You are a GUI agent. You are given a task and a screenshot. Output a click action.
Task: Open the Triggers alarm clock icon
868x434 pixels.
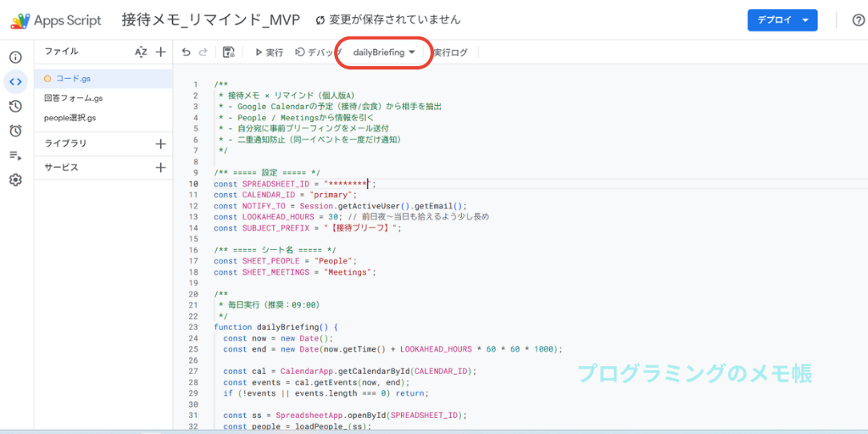[15, 131]
